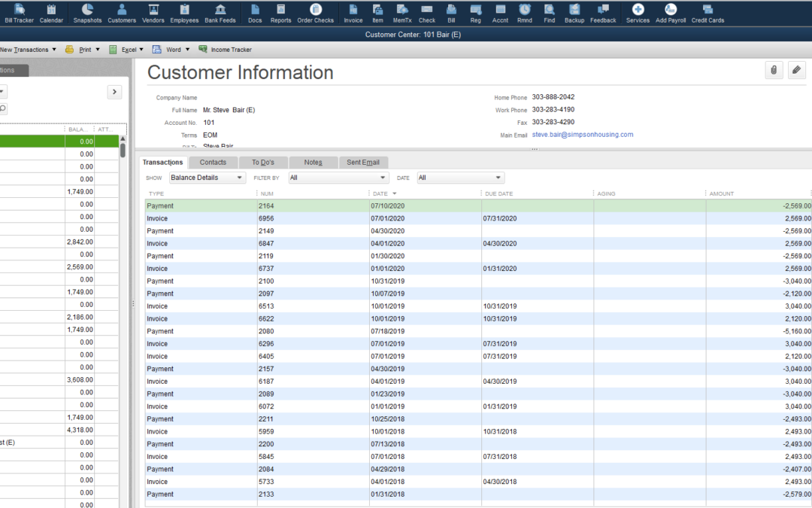Click steve.bair@simpsonhousing.com email link
This screenshot has width=812, height=508.
pyautogui.click(x=582, y=135)
